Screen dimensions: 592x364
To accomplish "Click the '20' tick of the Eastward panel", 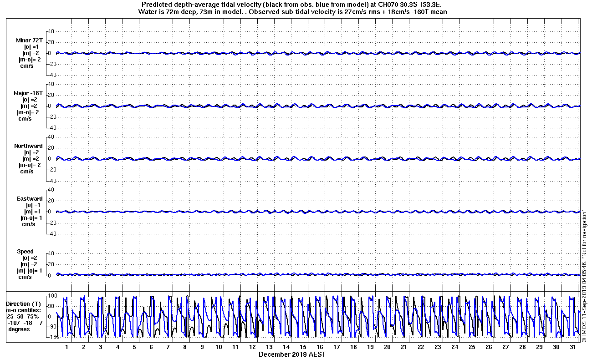I will 51,201.
